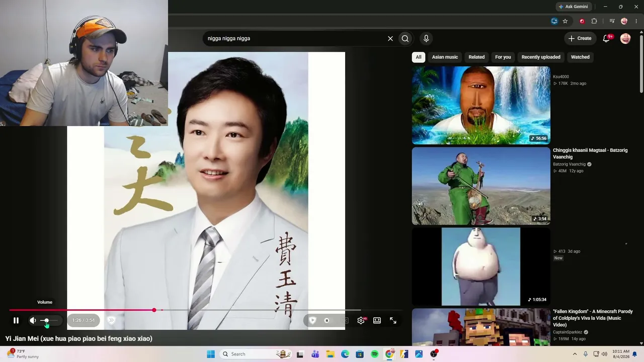Bookmark this page with the star icon
The width and height of the screenshot is (644, 362).
coord(565,21)
